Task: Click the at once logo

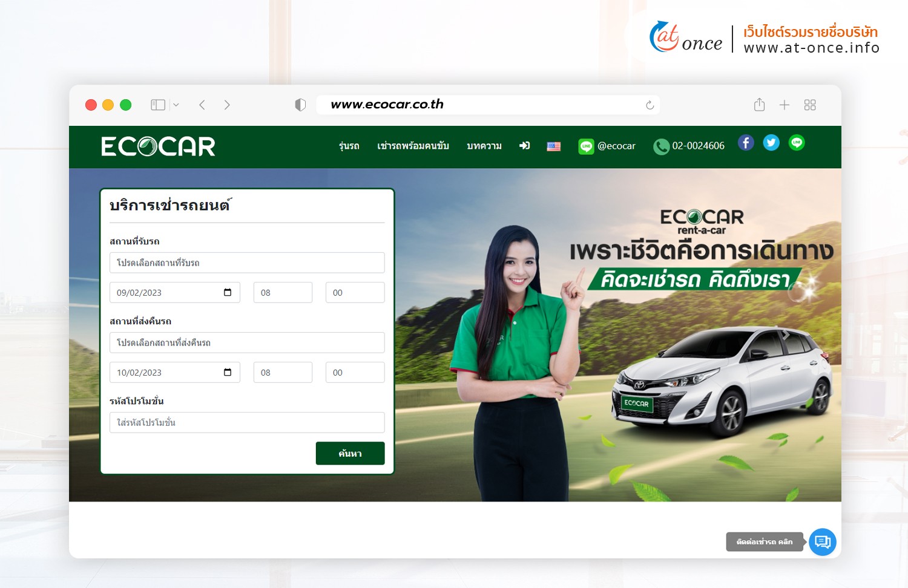Action: pos(686,38)
